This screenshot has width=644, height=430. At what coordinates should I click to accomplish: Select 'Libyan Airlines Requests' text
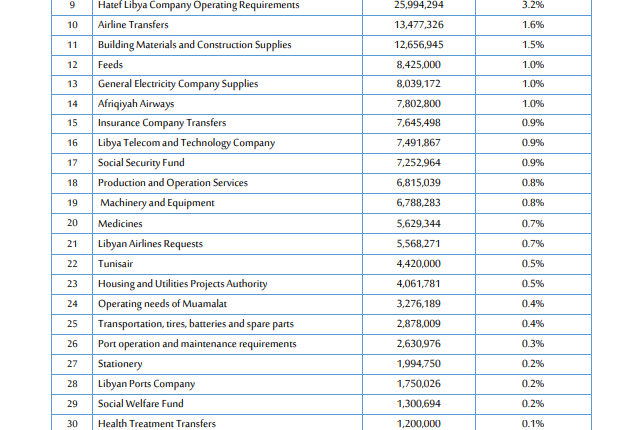[x=150, y=244]
